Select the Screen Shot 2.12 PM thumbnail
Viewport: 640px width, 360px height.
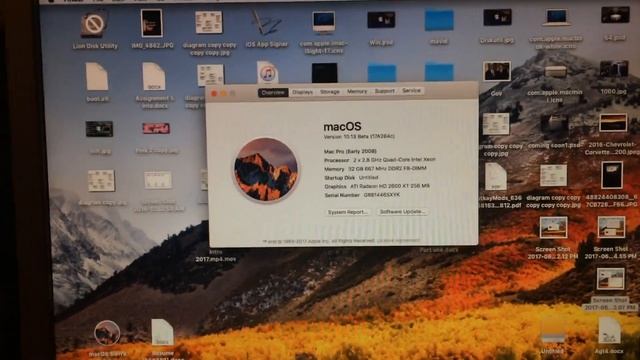[553, 227]
